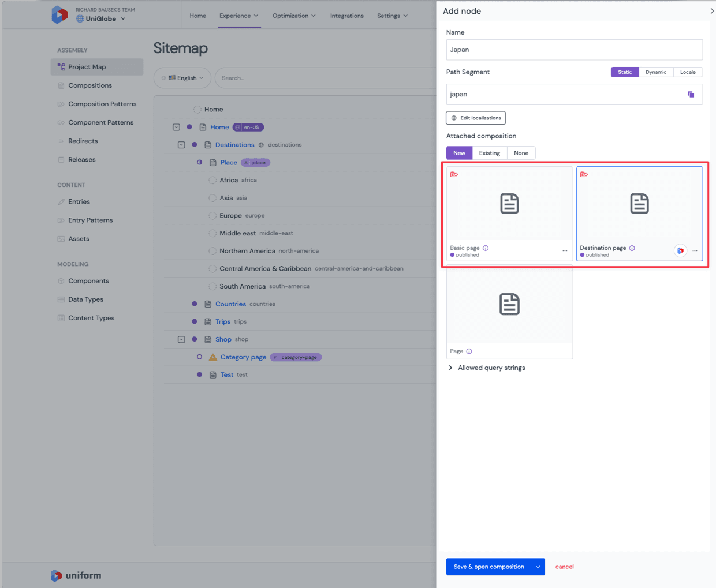
Task: Choose Existing attached composition option
Action: pos(490,153)
